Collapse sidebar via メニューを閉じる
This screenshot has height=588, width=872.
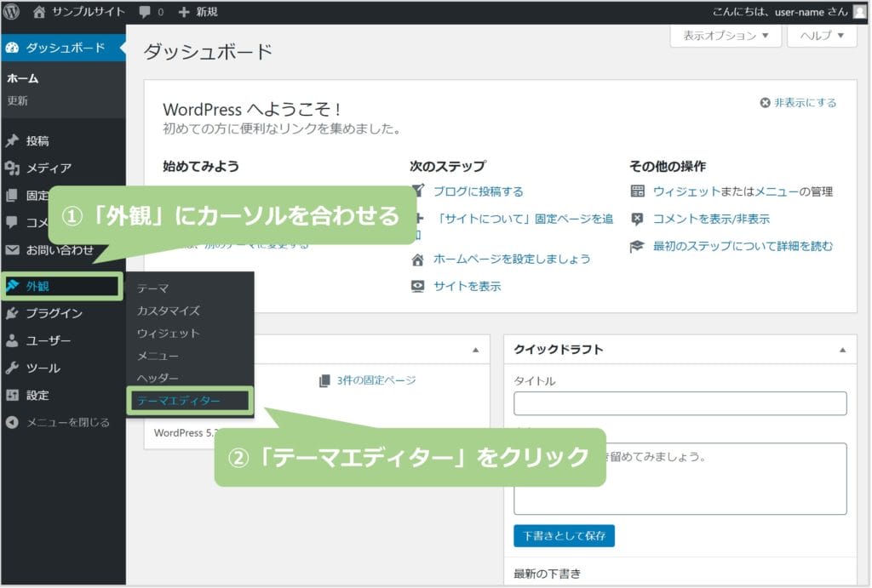pyautogui.click(x=58, y=422)
